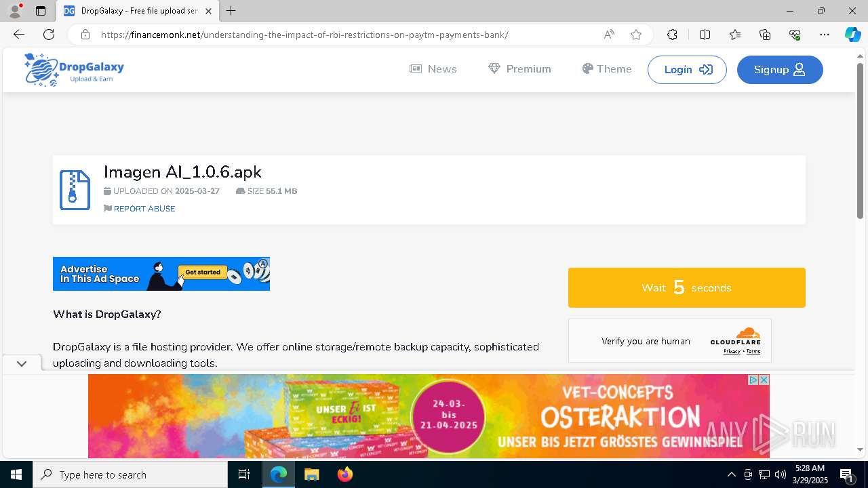The image size is (868, 488).
Task: Refresh the page with the reload icon
Action: pyautogui.click(x=49, y=35)
